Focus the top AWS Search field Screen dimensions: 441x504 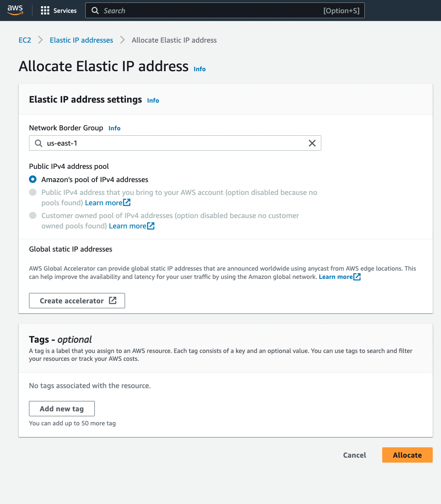(225, 11)
